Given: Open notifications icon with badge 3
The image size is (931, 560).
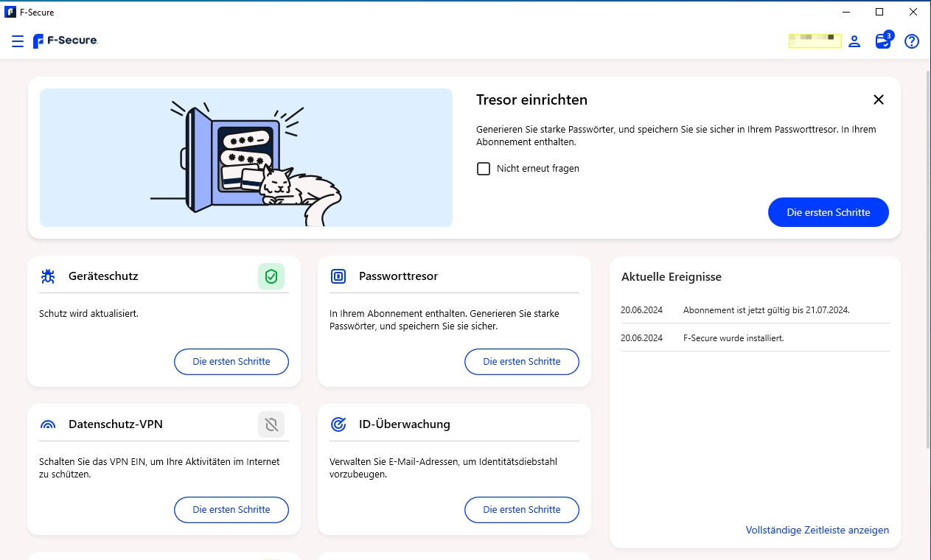Looking at the screenshot, I should (883, 41).
